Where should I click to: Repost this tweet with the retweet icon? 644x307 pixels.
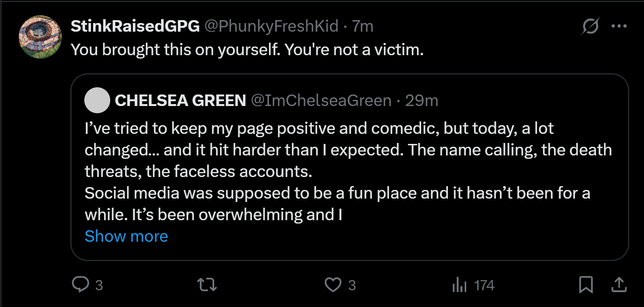pyautogui.click(x=207, y=285)
